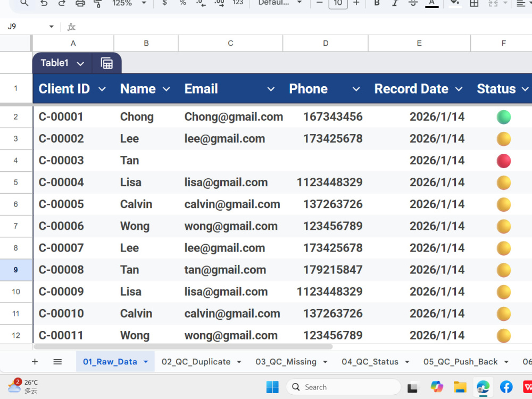The image size is (532, 399).
Task: Click the yellow status dot for C-00002
Action: click(x=503, y=139)
